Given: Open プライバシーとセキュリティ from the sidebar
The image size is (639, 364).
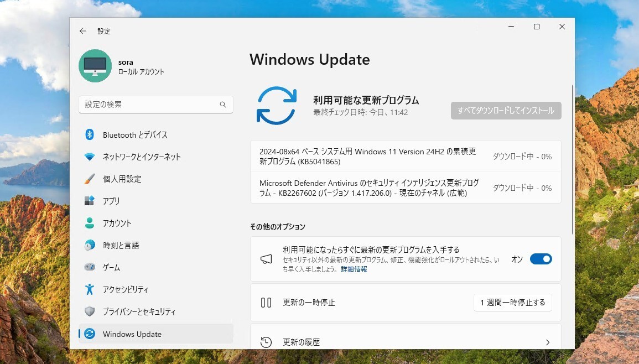Looking at the screenshot, I should coord(91,311).
